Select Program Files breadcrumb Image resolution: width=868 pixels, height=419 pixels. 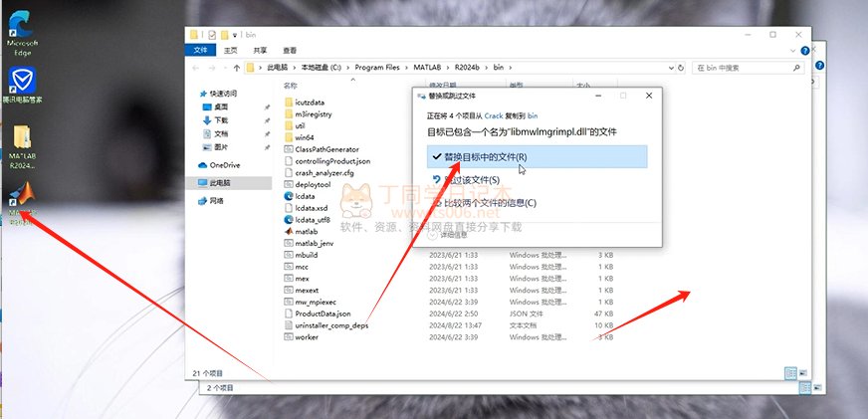coord(377,68)
